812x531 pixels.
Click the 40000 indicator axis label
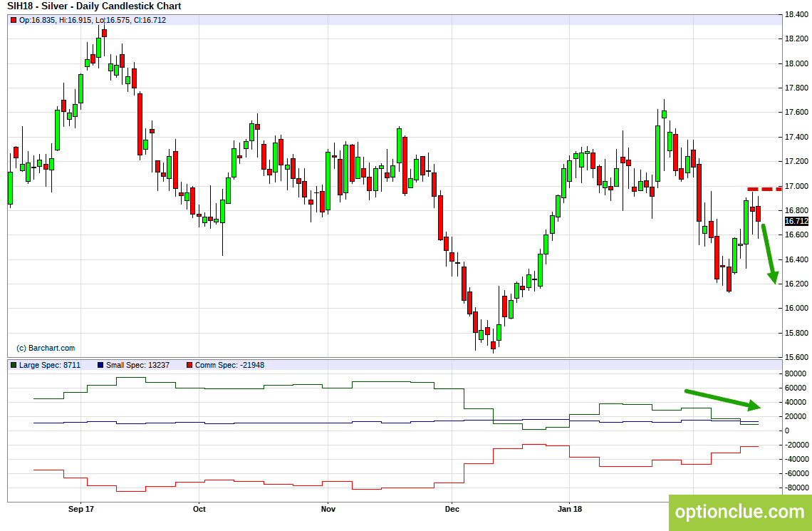coord(795,402)
